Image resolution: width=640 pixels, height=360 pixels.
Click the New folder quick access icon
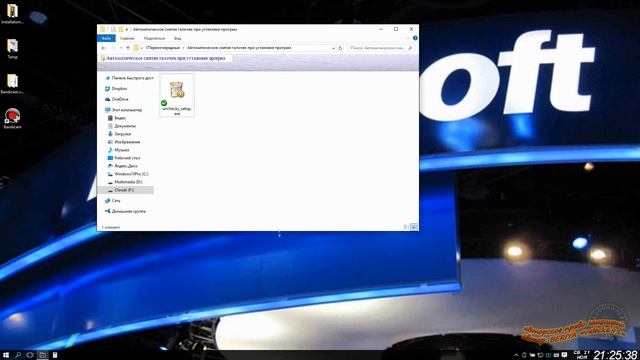pos(121,29)
